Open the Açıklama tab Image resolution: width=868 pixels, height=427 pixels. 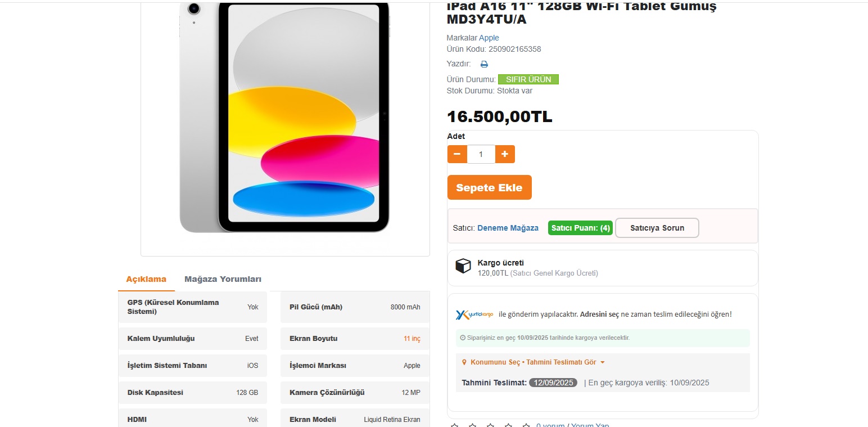click(146, 279)
